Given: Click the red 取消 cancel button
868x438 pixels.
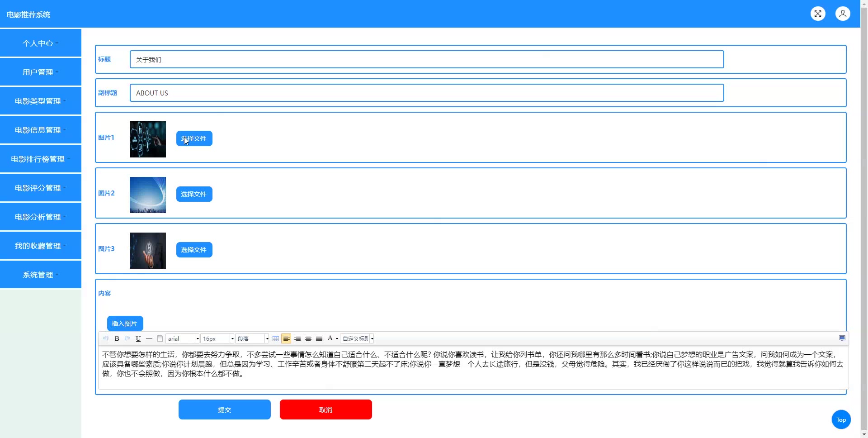Looking at the screenshot, I should (x=325, y=409).
